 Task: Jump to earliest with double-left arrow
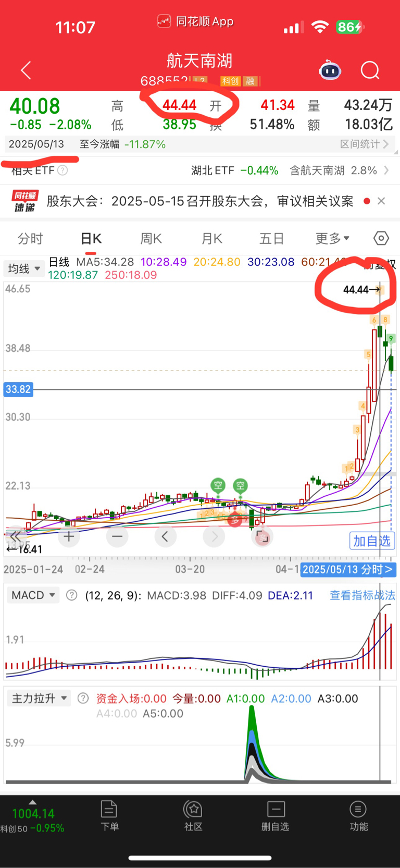(x=15, y=536)
